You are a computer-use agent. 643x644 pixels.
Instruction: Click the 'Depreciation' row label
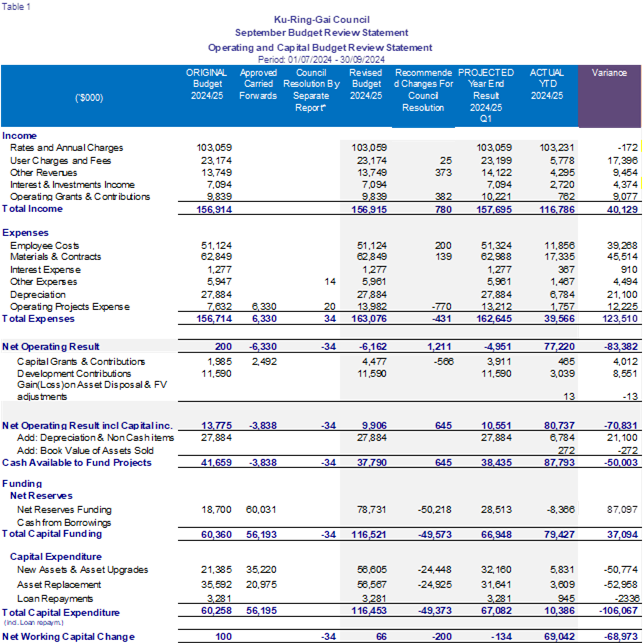[x=38, y=295]
